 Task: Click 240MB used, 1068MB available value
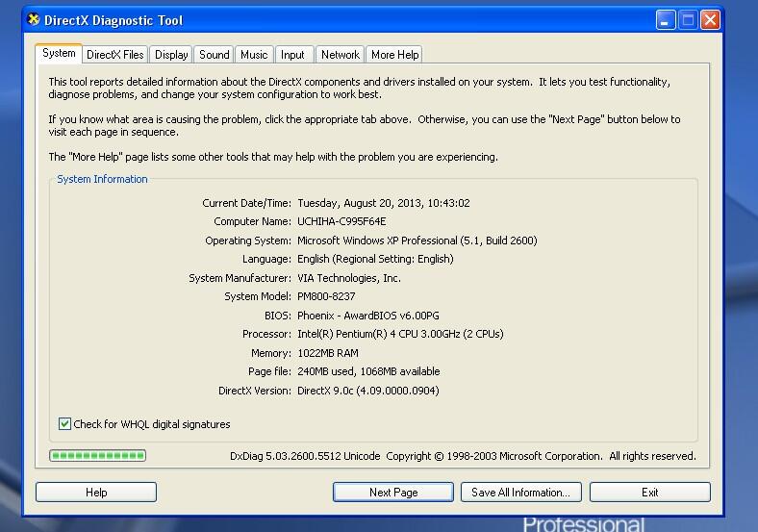click(368, 371)
